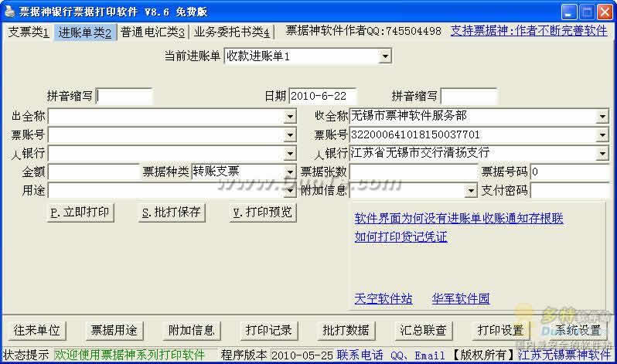
Task: Click the 票据号码 input field
Action: 569,172
